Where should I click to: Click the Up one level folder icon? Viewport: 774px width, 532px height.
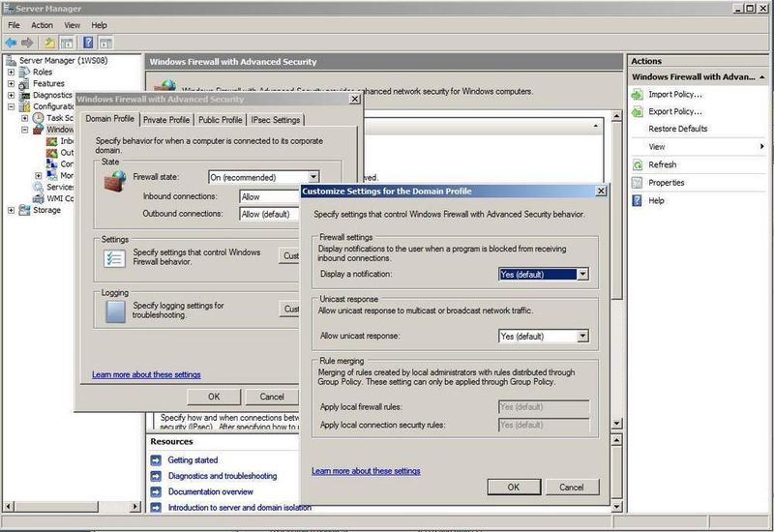pyautogui.click(x=49, y=43)
